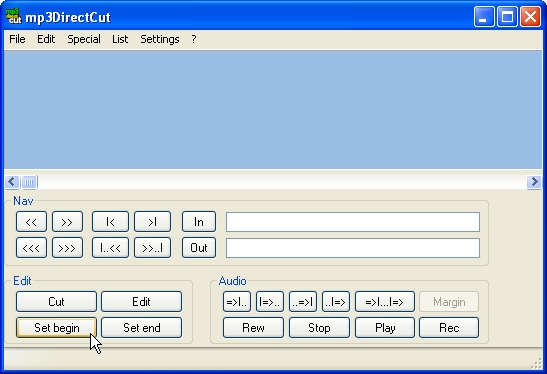Viewport: 547px width, 374px height.
Task: Click the >>..| navigation button
Action: (152, 248)
